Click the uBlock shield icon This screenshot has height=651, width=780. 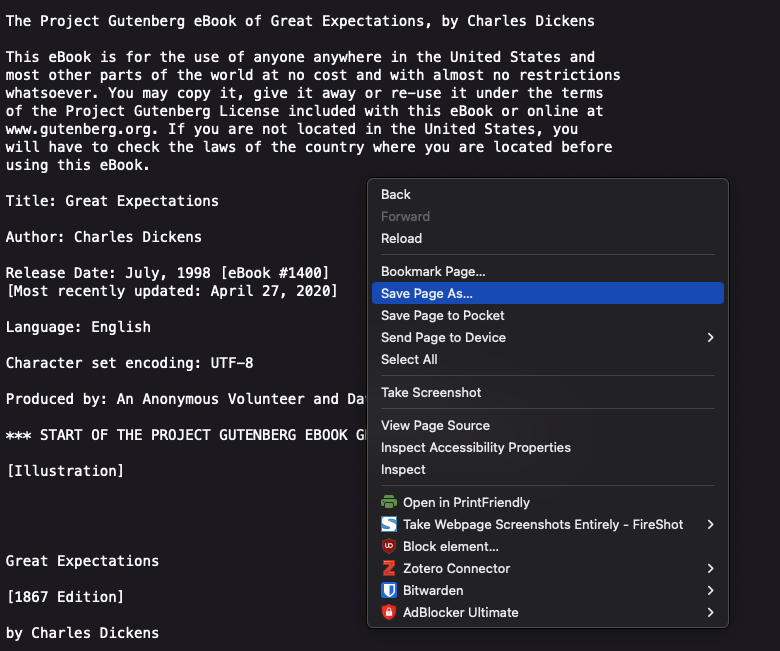(x=389, y=546)
